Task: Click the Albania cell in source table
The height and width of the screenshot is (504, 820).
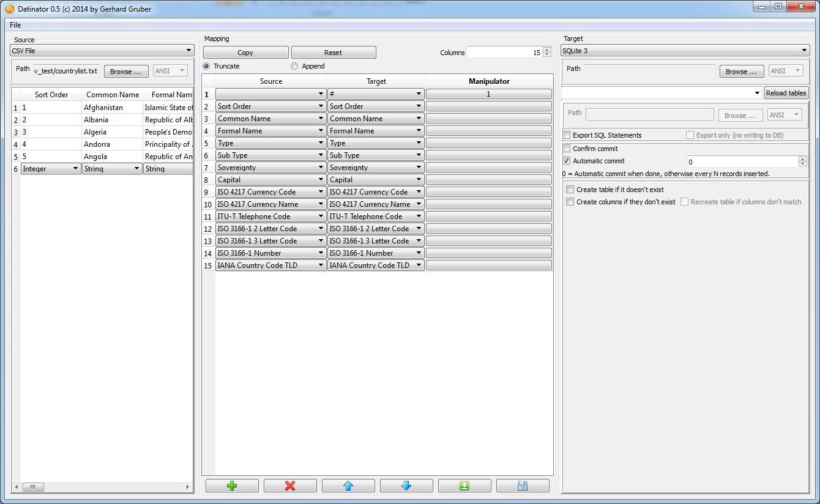Action: [x=112, y=120]
